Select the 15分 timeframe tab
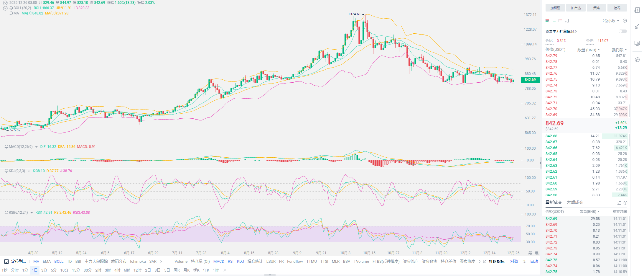Viewport: 644px width, 276px height. point(76,270)
